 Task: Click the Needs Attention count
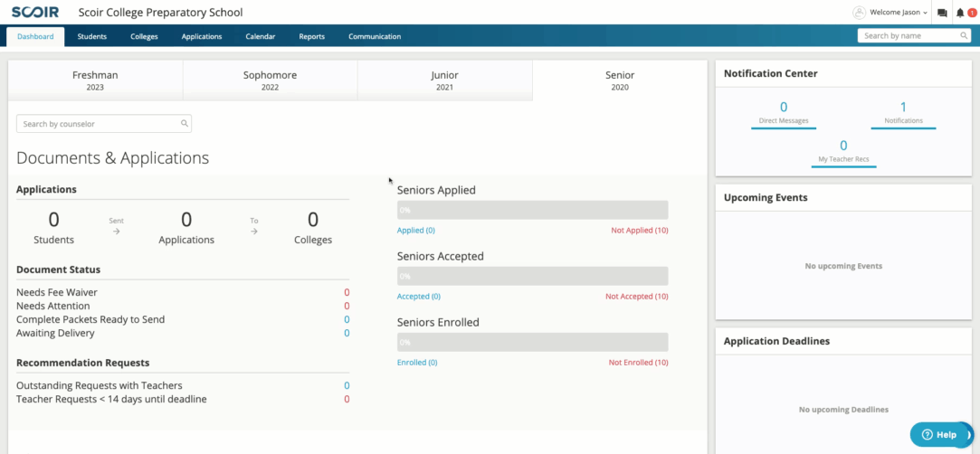tap(347, 306)
